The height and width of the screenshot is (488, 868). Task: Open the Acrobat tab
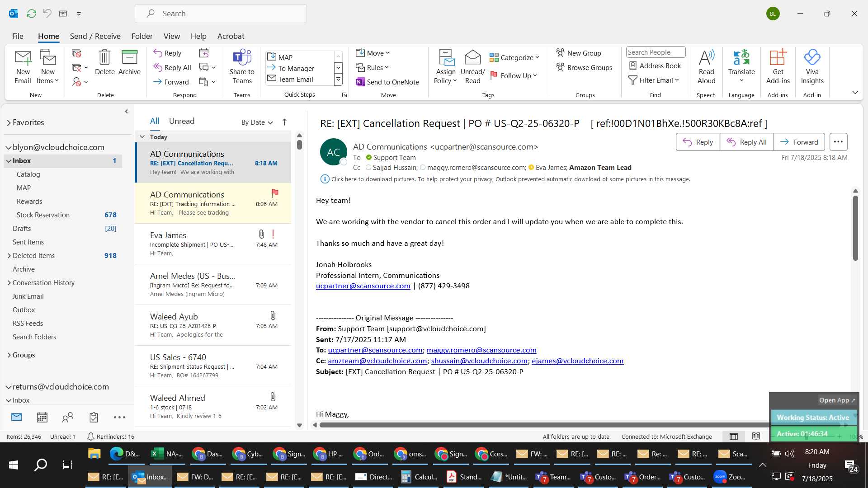(x=231, y=36)
